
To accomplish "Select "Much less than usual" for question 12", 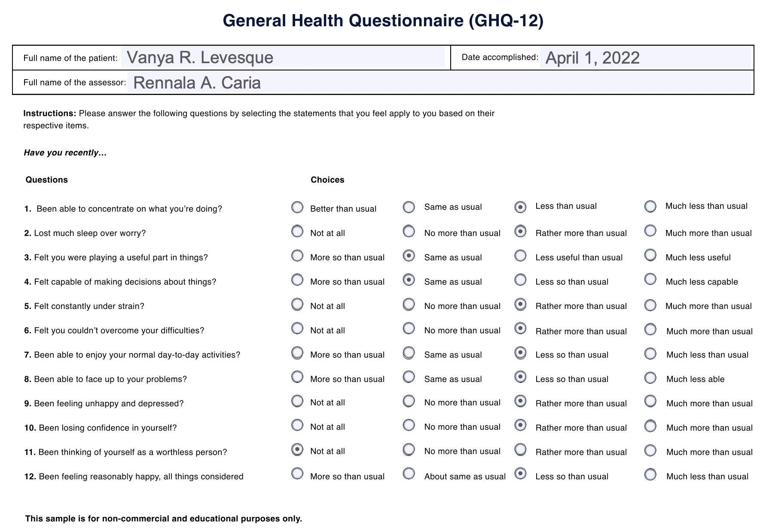I will coord(650,474).
